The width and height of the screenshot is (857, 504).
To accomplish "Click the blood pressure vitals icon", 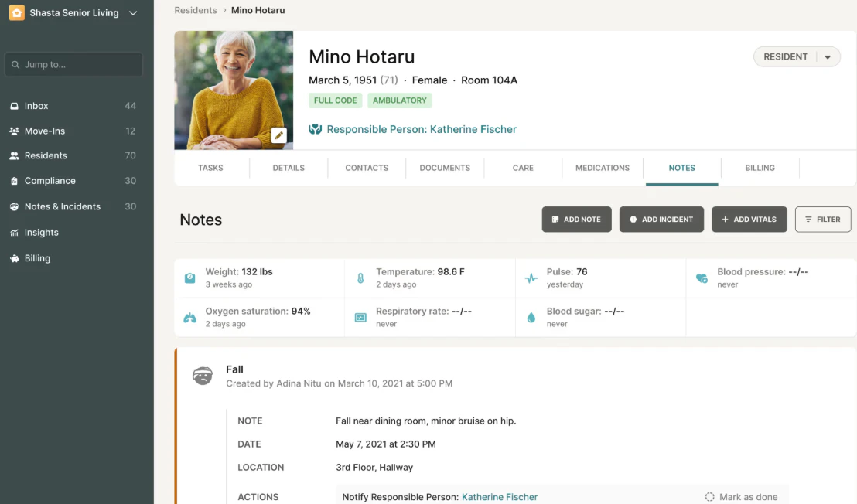I will (x=701, y=276).
